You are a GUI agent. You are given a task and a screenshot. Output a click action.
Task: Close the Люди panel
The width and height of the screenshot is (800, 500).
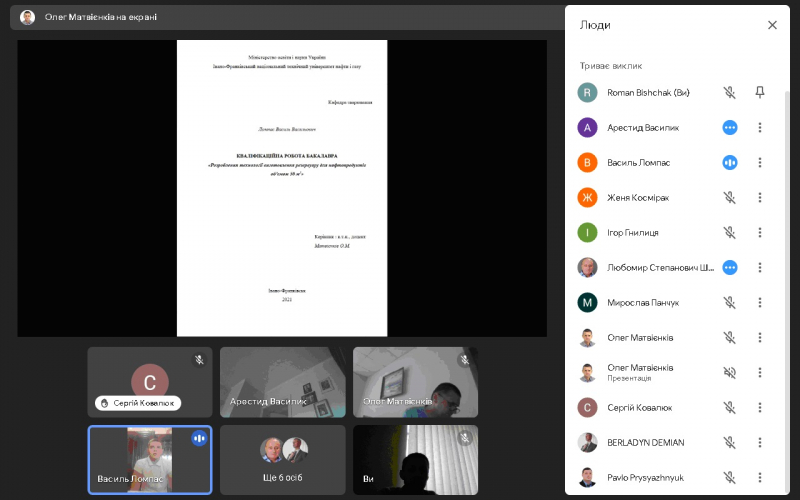772,25
